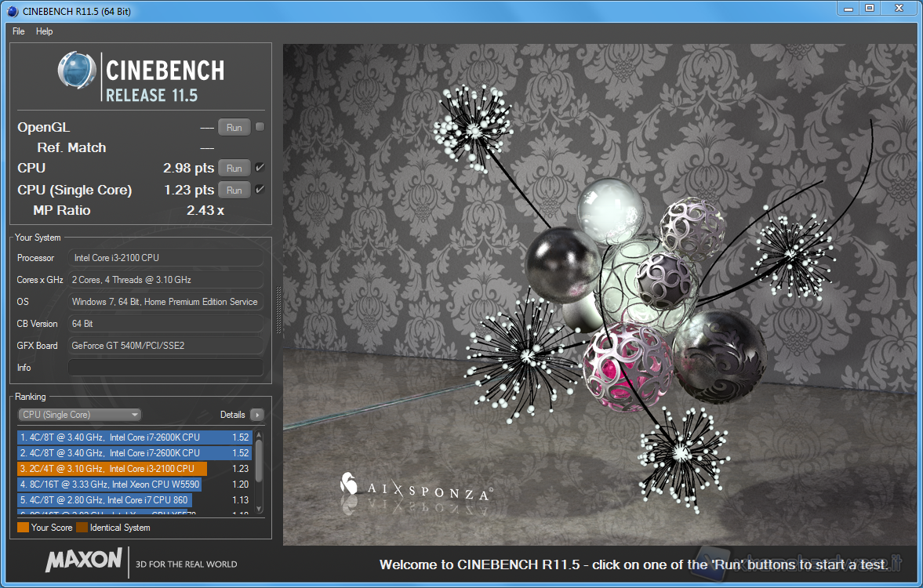Open the File menu
This screenshot has width=923, height=588.
coord(19,31)
